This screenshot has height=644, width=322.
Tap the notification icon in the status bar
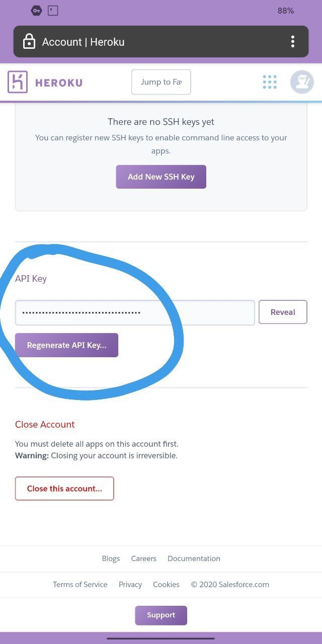coord(52,11)
